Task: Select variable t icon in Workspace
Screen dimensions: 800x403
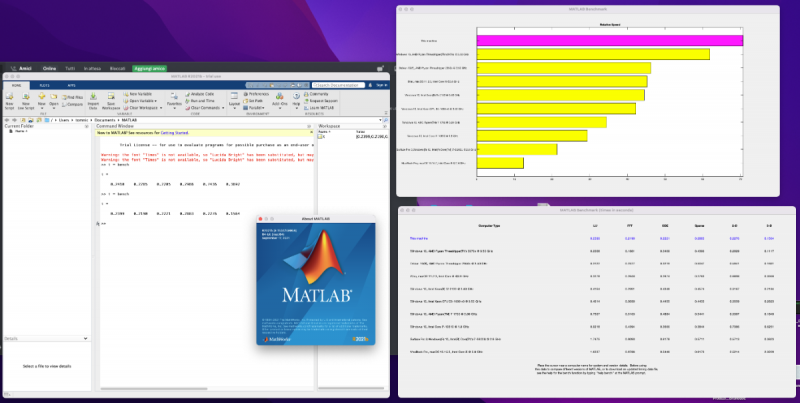Action: (x=320, y=137)
